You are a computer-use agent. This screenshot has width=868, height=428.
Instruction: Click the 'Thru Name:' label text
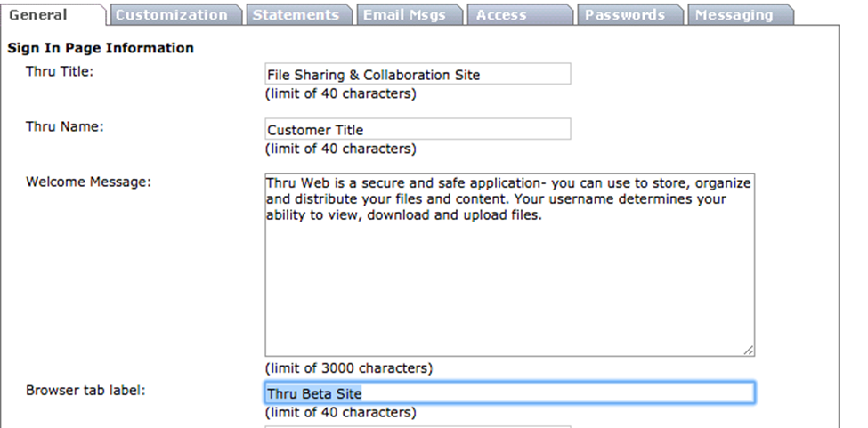click(64, 126)
